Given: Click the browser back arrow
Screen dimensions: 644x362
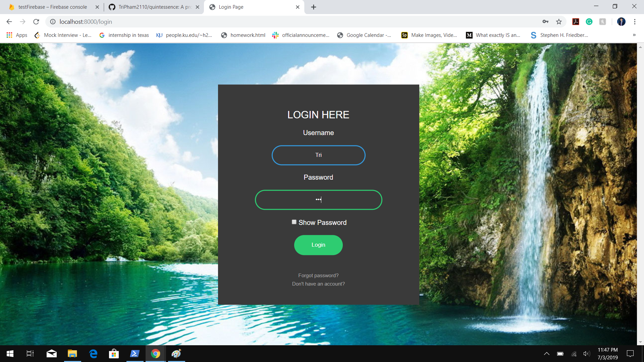Looking at the screenshot, I should [9, 22].
